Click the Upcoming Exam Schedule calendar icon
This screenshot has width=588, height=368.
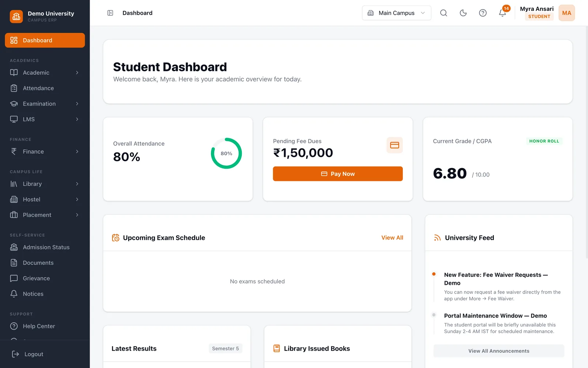pos(115,238)
